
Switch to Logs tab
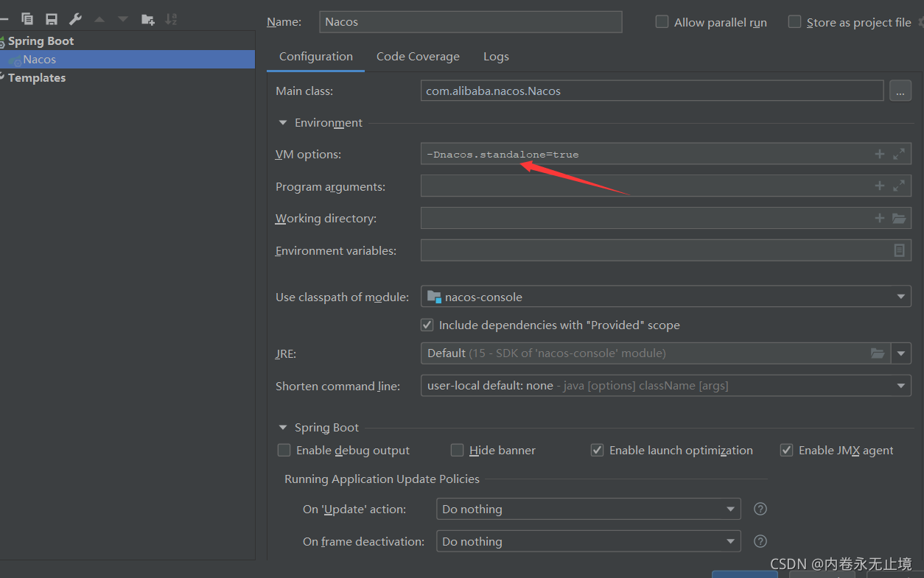coord(496,57)
